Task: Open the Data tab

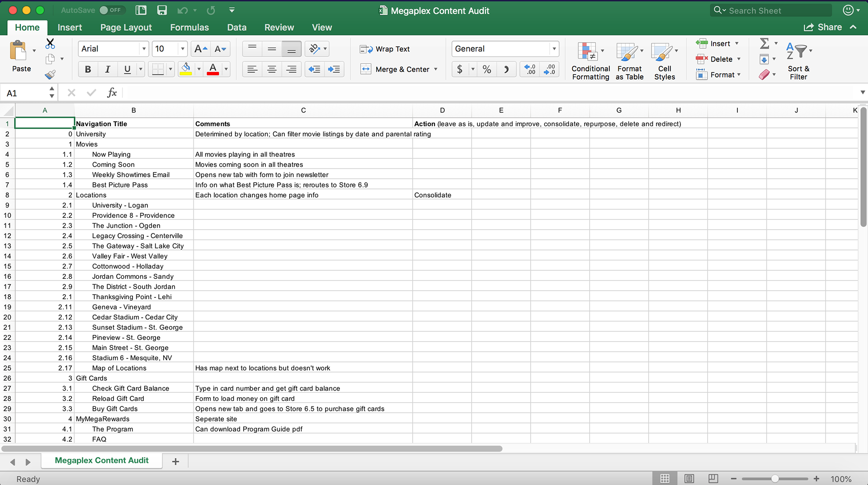Action: pos(236,27)
